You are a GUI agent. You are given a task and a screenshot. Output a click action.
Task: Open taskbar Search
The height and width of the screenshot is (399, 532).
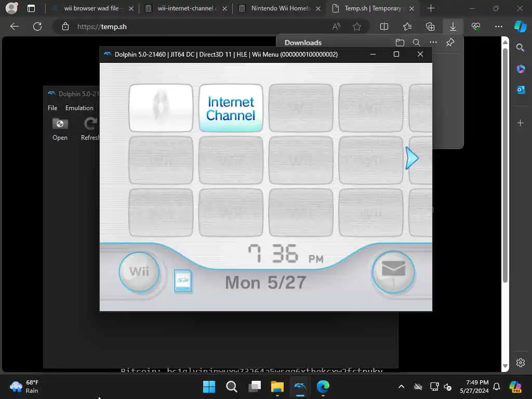click(231, 387)
